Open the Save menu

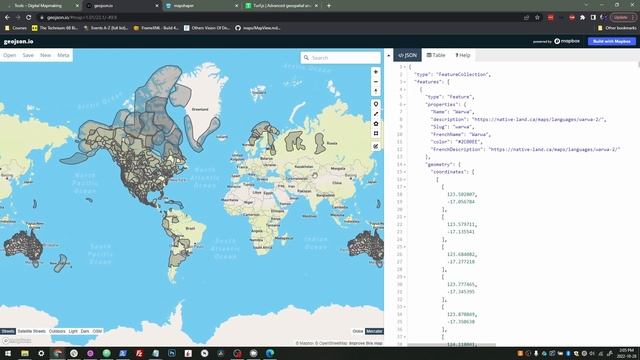coord(28,55)
